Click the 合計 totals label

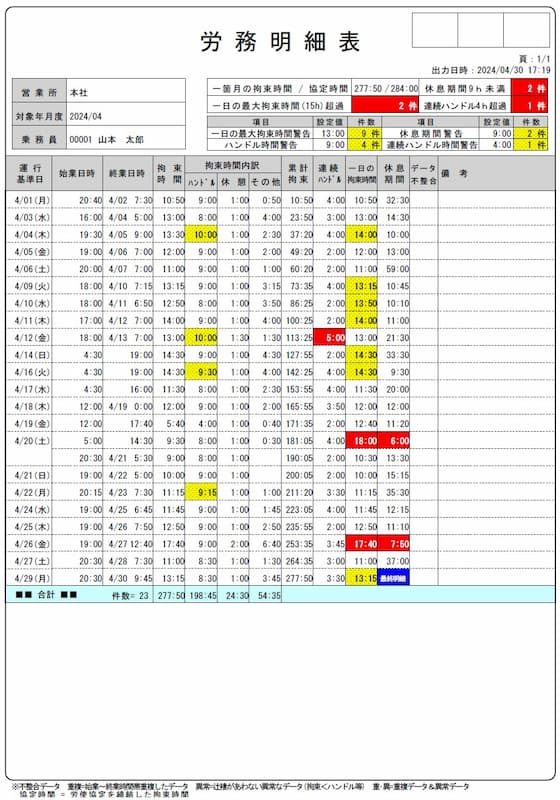coord(46,595)
